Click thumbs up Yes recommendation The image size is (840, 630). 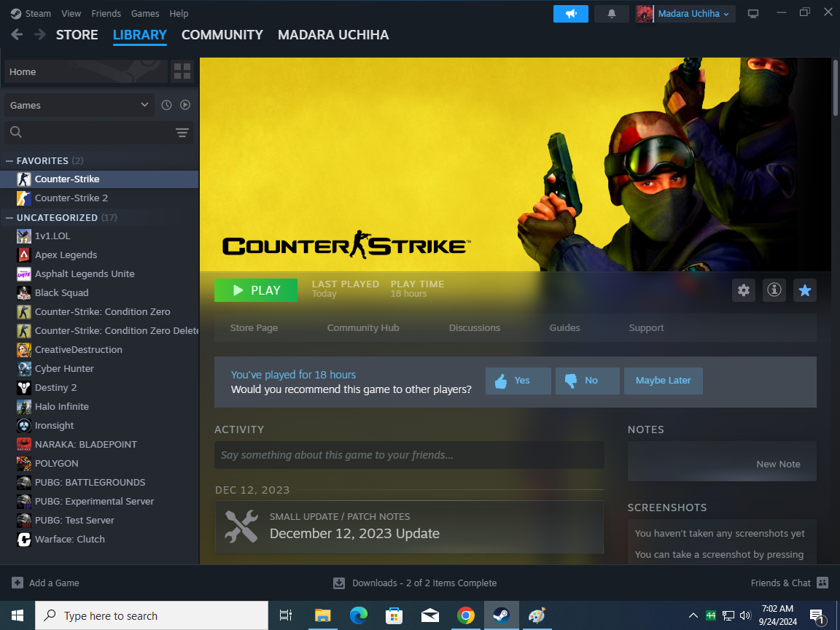518,381
